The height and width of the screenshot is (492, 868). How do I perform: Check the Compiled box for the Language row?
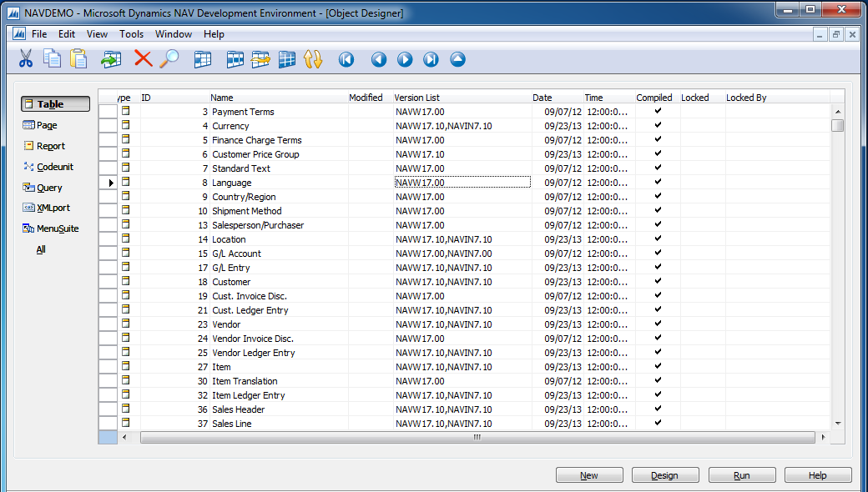[657, 183]
